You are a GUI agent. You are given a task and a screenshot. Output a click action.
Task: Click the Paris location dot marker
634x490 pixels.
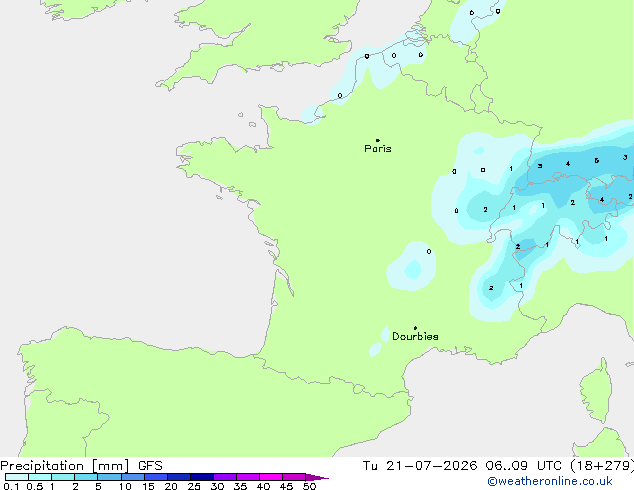(378, 140)
